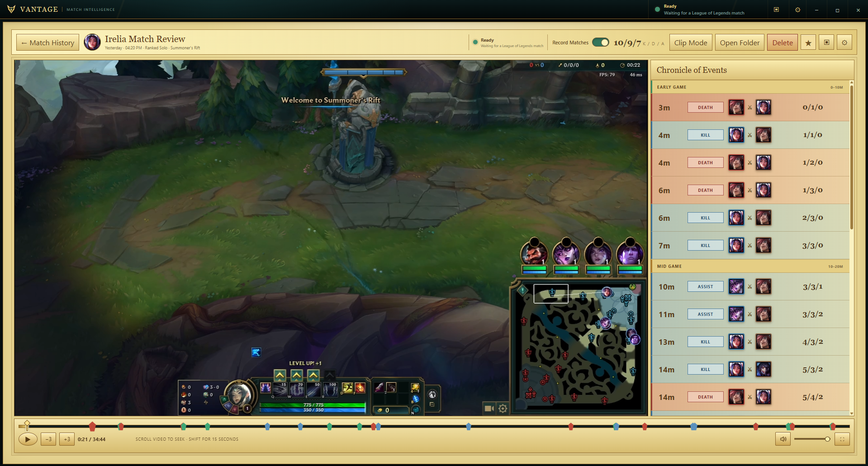Level up W ability arrow
Viewport: 868px width, 466px height.
[x=297, y=375]
